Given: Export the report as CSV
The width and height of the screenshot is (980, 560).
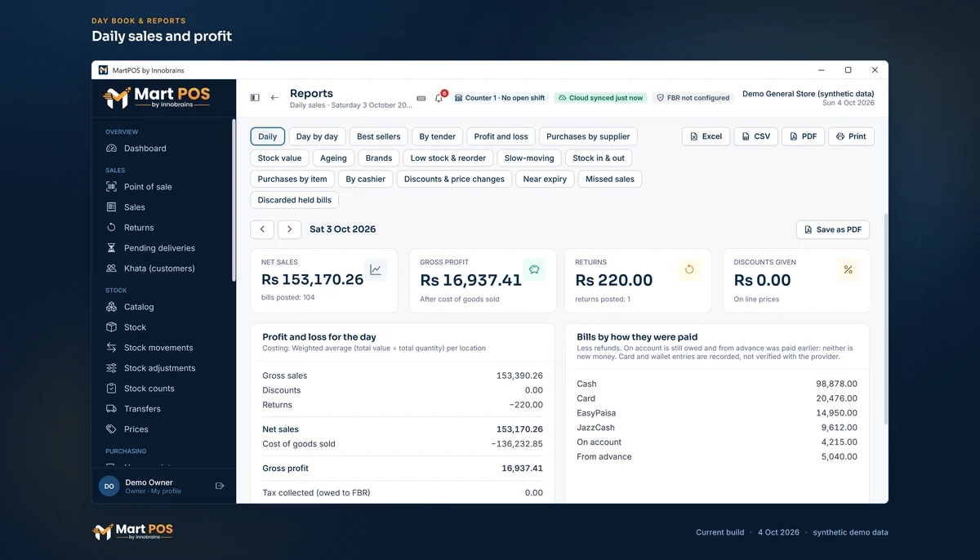Looking at the screenshot, I should [x=755, y=136].
